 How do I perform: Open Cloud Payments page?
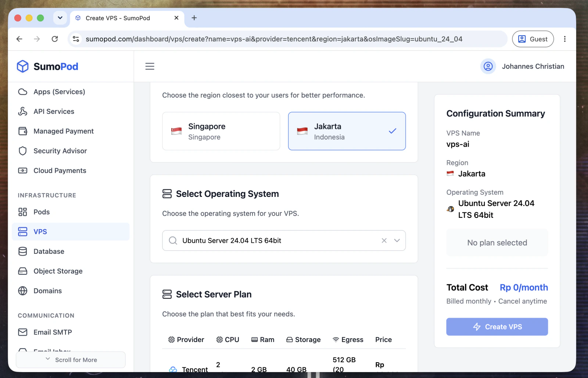(71, 171)
